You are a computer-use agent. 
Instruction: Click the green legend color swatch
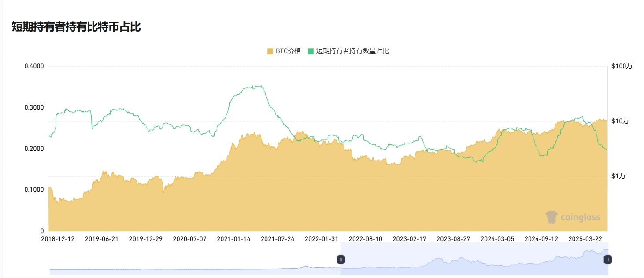coord(311,51)
